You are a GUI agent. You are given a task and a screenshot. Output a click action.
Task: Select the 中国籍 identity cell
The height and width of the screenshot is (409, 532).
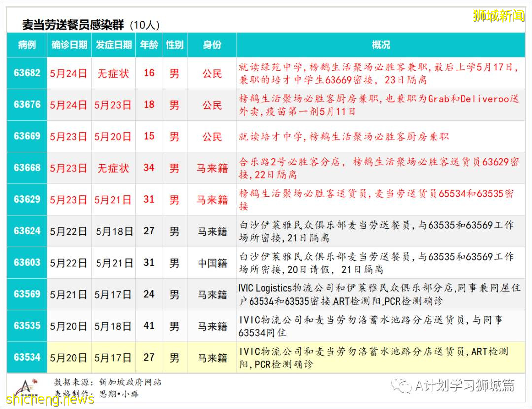(212, 263)
